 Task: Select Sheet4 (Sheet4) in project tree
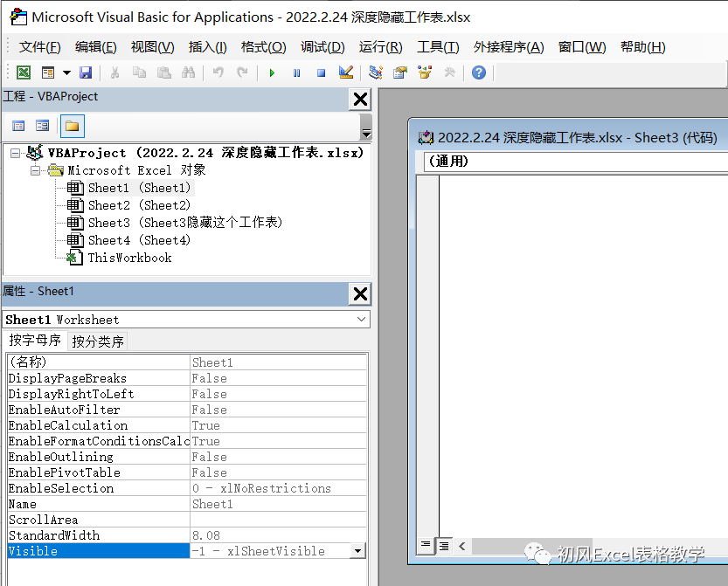click(139, 240)
